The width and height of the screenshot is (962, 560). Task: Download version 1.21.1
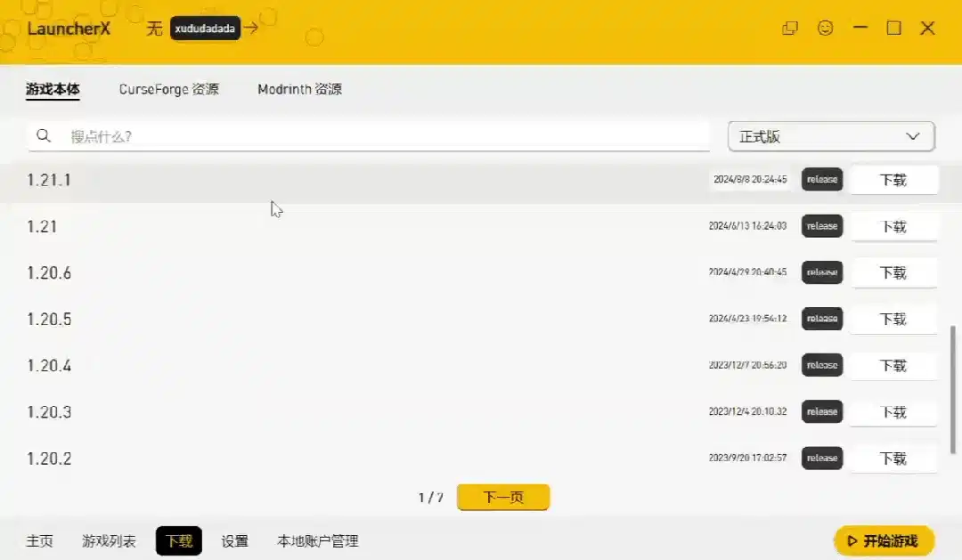click(893, 180)
